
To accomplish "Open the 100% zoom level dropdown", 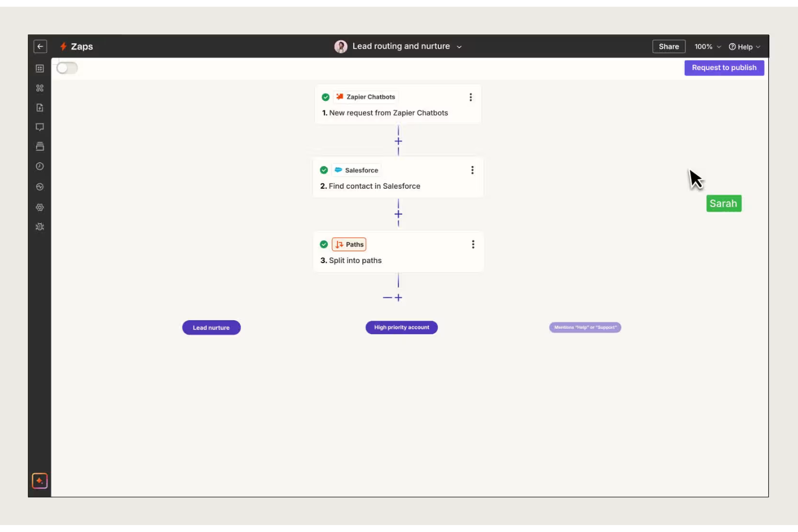I will tap(707, 46).
